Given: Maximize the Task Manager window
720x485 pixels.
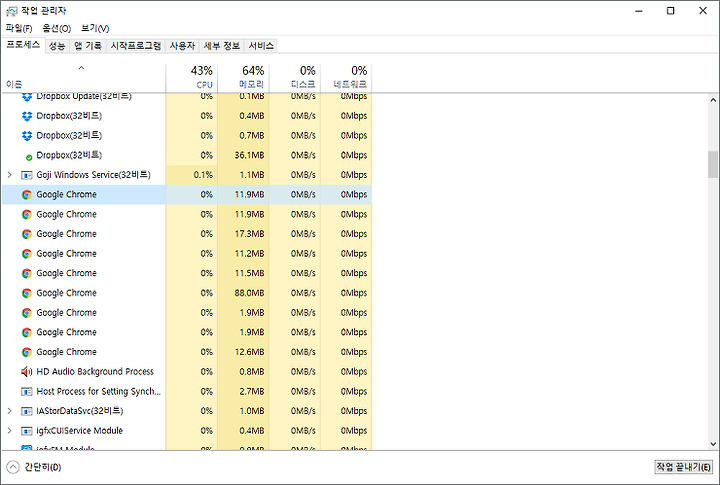Looking at the screenshot, I should point(670,11).
